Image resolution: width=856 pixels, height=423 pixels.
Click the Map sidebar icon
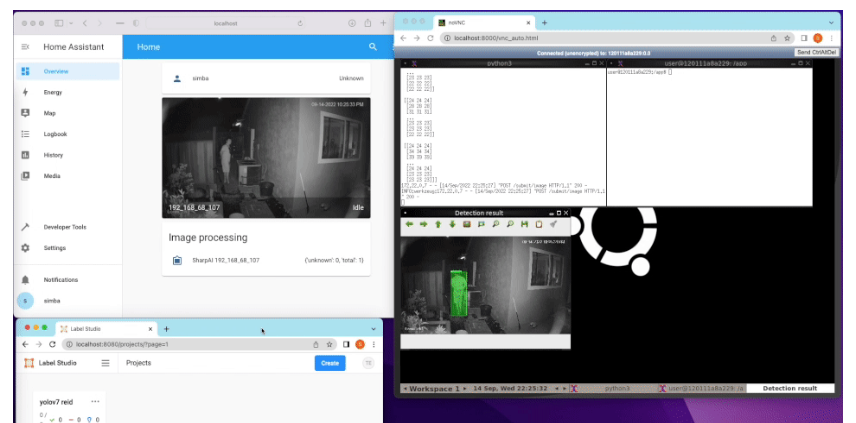click(26, 113)
